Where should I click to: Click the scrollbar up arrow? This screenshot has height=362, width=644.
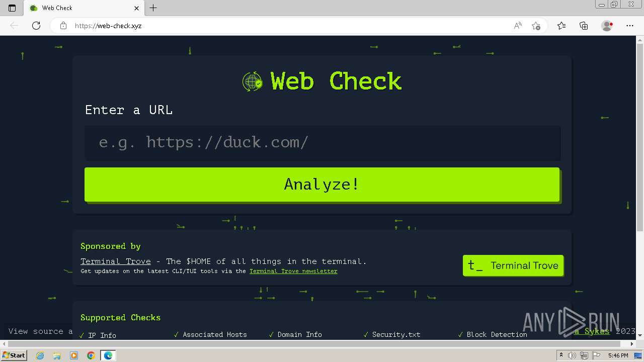(x=640, y=39)
